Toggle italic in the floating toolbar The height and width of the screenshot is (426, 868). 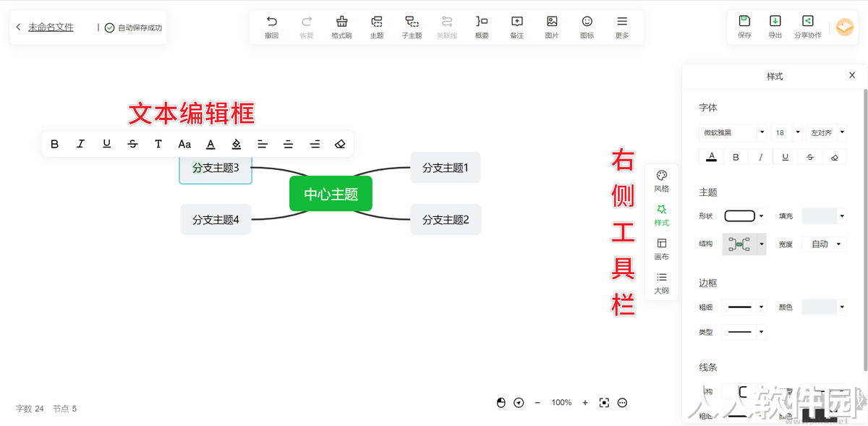[x=80, y=144]
